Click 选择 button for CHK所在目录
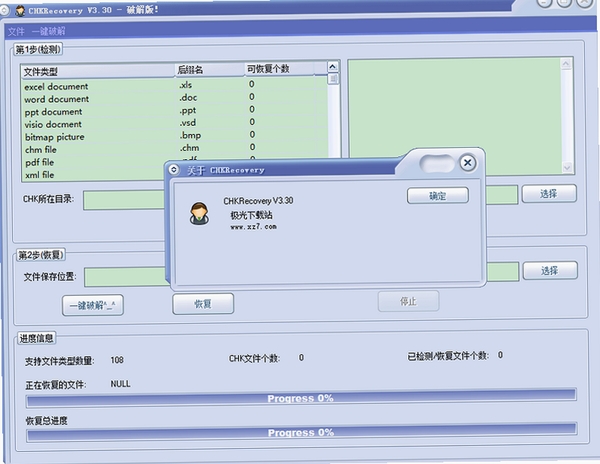The height and width of the screenshot is (464, 600). [549, 194]
